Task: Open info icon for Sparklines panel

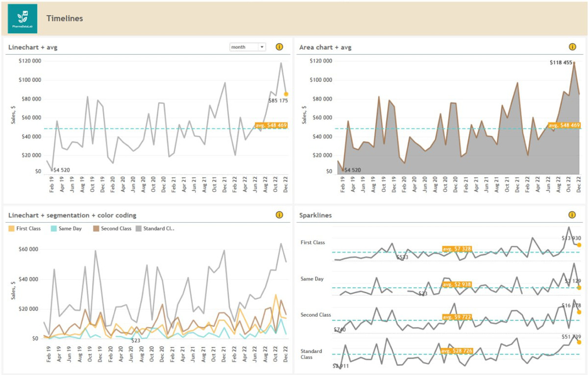Action: pyautogui.click(x=572, y=215)
